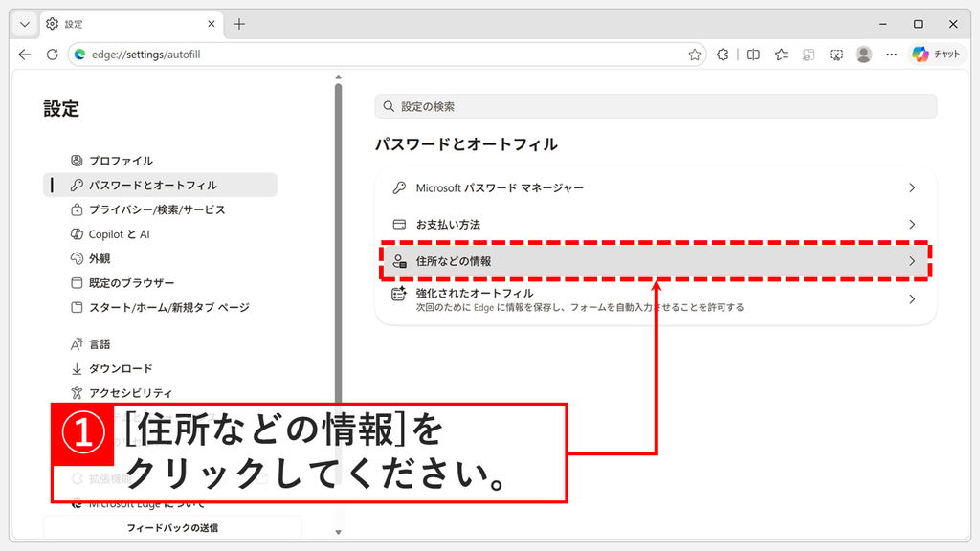Screen dimensions: 980x551
Task: Open 住所などの情報 row
Action: (x=656, y=261)
